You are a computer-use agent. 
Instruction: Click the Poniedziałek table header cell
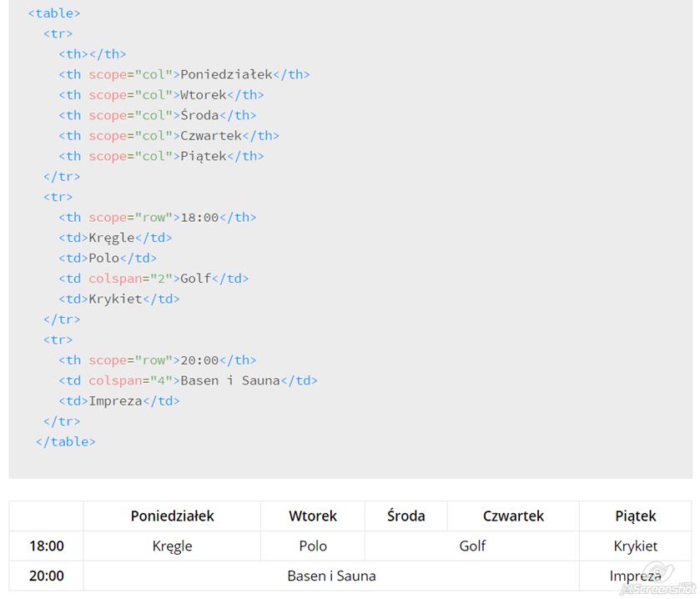tap(172, 516)
